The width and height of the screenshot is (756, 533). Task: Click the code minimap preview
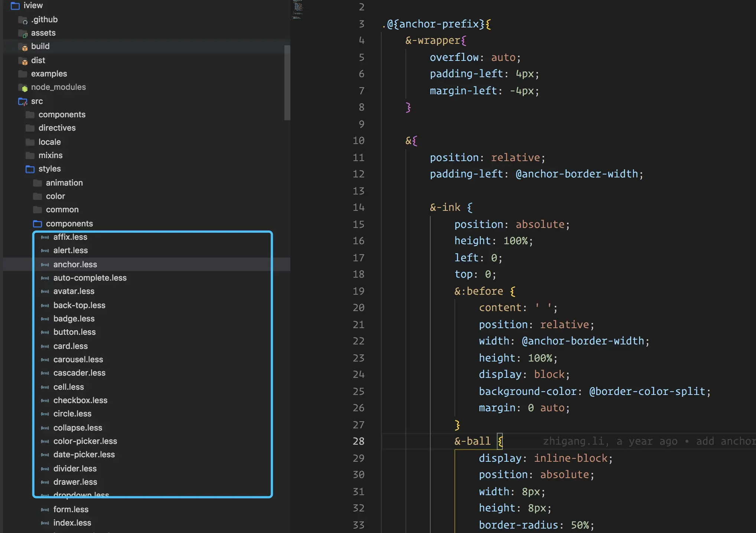point(297,10)
